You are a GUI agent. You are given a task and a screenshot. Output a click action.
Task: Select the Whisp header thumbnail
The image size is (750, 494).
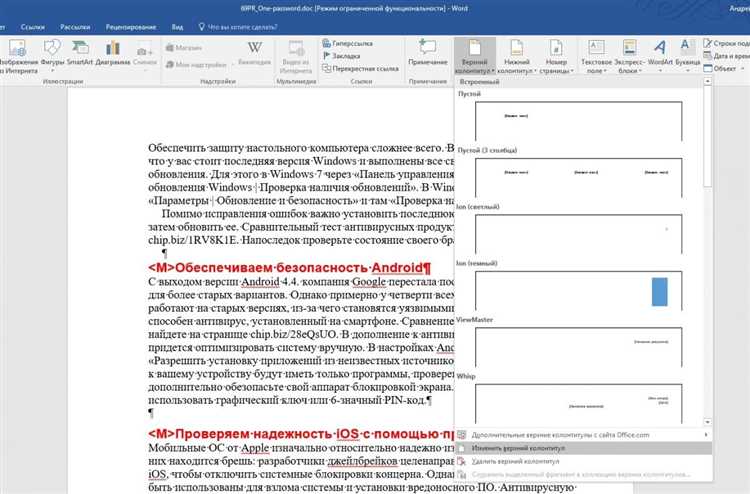(x=578, y=403)
